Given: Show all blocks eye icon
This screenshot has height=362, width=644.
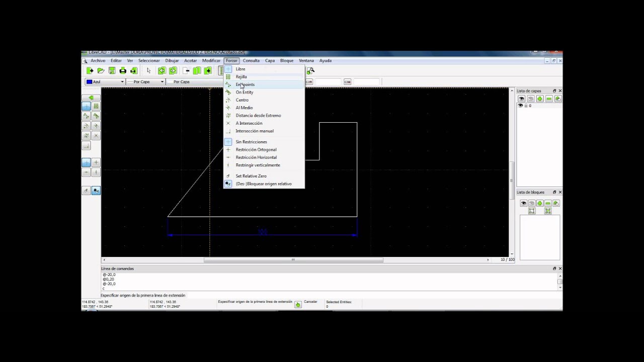Looking at the screenshot, I should [523, 203].
